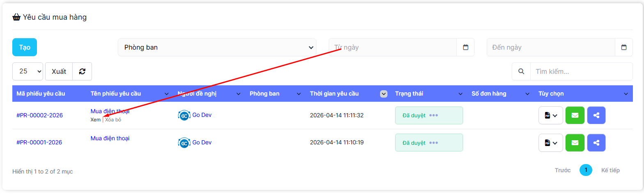Click Xem under first Mua điện thoại
The height and width of the screenshot is (194, 644).
pos(95,120)
